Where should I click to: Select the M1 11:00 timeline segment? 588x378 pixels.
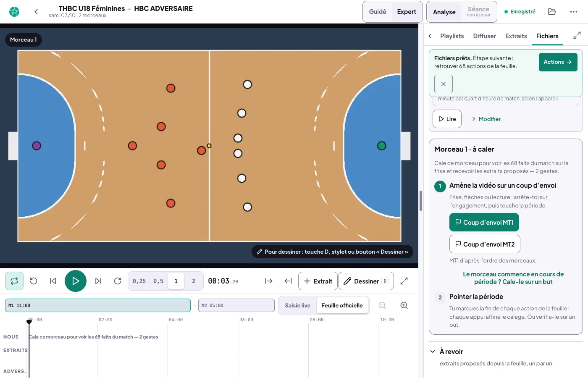(98, 305)
